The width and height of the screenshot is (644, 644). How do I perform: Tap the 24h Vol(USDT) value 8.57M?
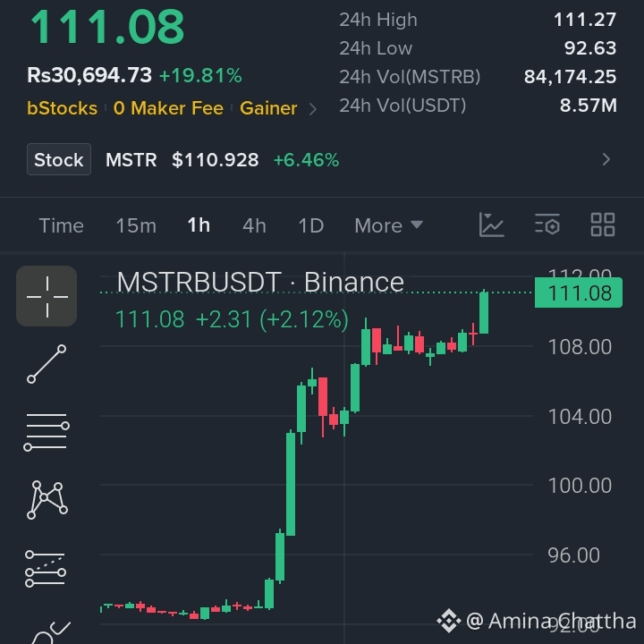coord(589,106)
